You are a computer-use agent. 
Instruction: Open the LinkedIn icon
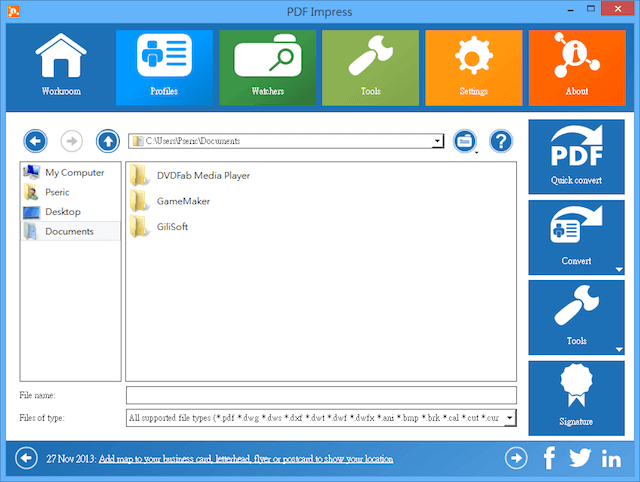tap(611, 458)
